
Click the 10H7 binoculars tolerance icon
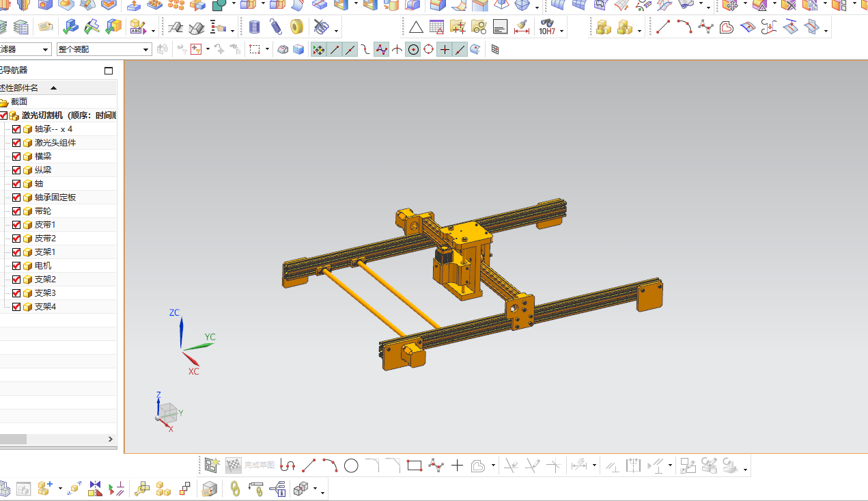[x=547, y=27]
